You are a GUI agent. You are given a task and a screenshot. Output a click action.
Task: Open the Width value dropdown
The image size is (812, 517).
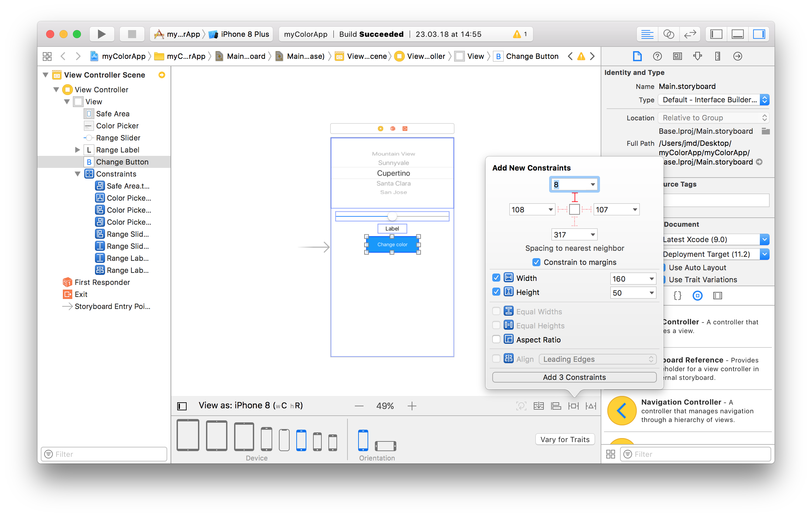coord(651,279)
